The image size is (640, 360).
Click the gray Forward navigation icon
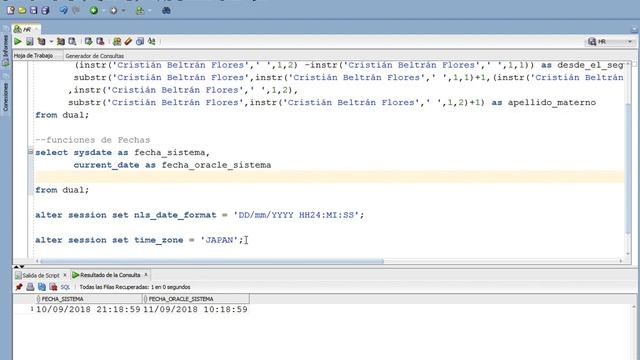113,10
